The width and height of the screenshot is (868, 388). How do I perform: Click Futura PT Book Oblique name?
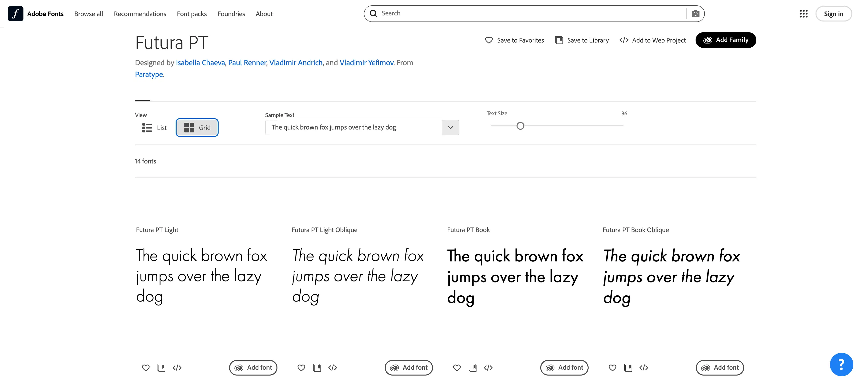(x=635, y=230)
